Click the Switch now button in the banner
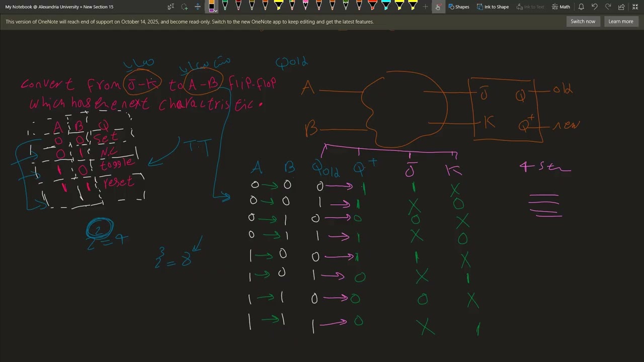This screenshot has width=644, height=362. 583,22
